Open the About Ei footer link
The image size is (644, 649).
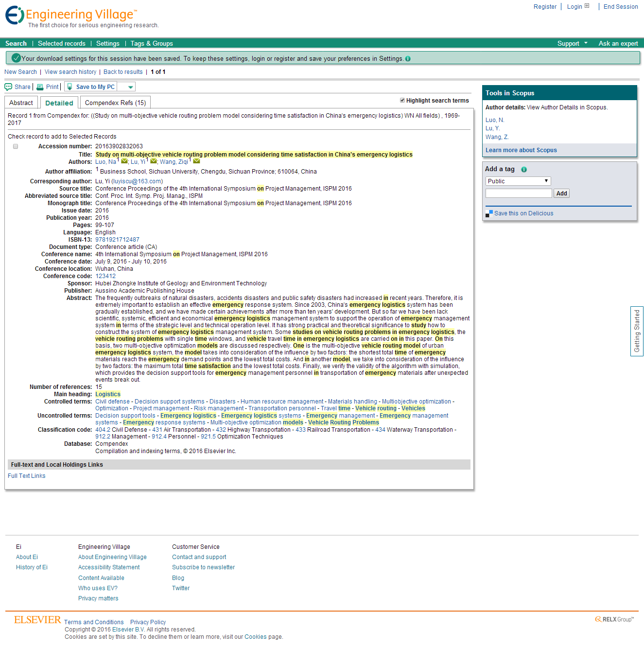[27, 557]
